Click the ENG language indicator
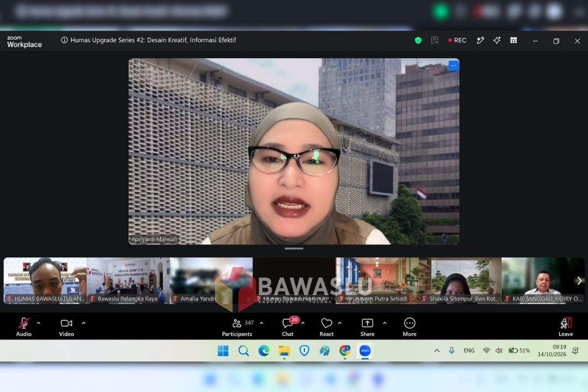Viewport: 588px width, 392px height. point(469,351)
